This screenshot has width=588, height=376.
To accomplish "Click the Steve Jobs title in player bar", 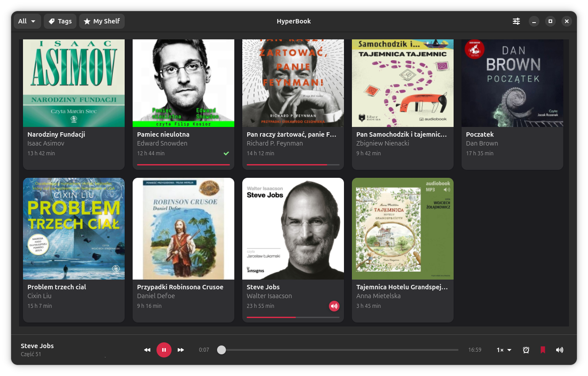I will 37,346.
